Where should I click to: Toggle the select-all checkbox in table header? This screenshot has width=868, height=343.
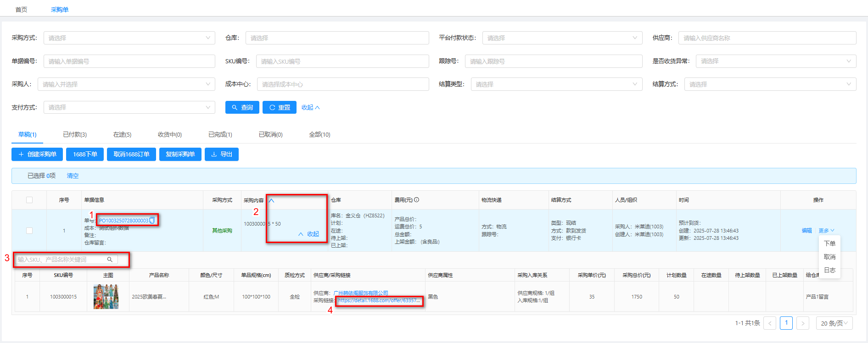tap(29, 200)
